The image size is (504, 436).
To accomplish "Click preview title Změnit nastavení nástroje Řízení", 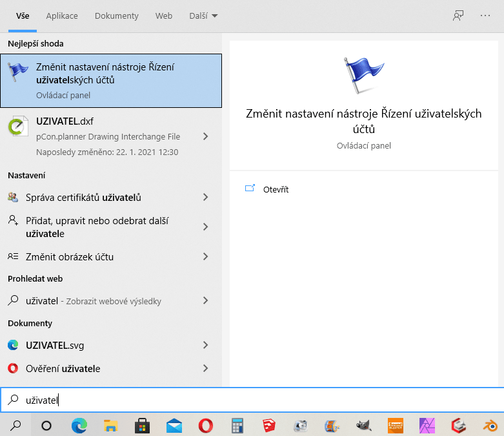I will point(363,121).
